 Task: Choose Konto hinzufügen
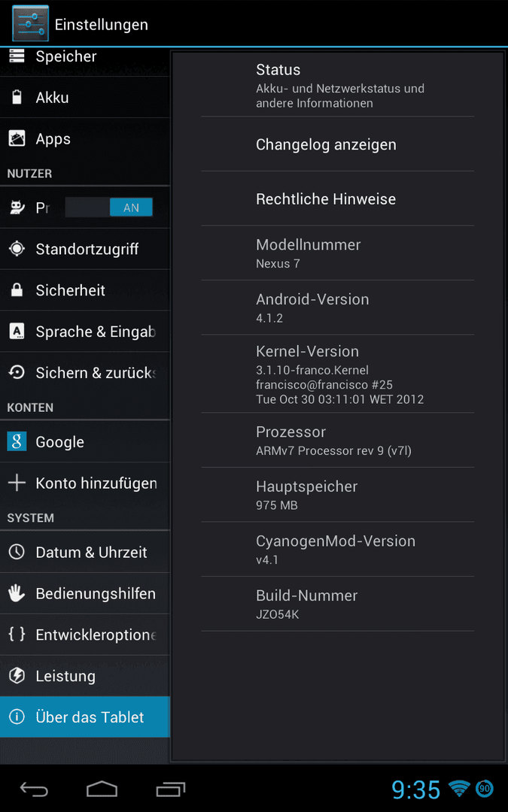click(85, 483)
